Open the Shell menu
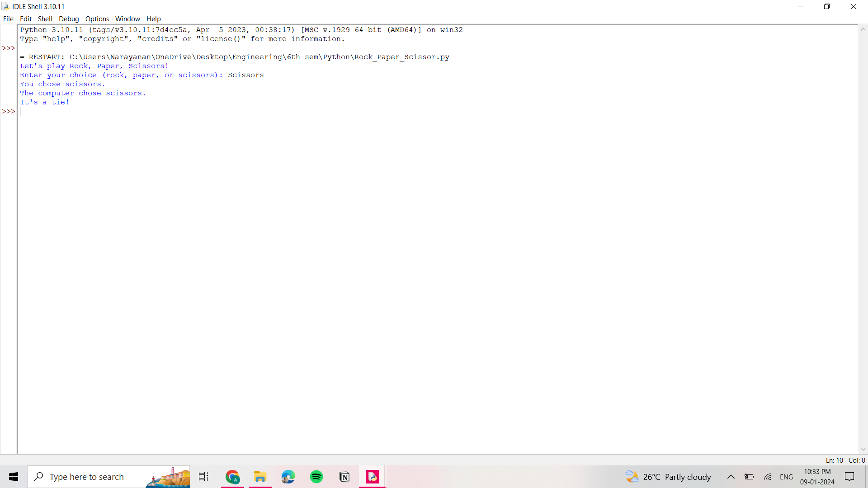This screenshot has width=868, height=488. pyautogui.click(x=45, y=19)
